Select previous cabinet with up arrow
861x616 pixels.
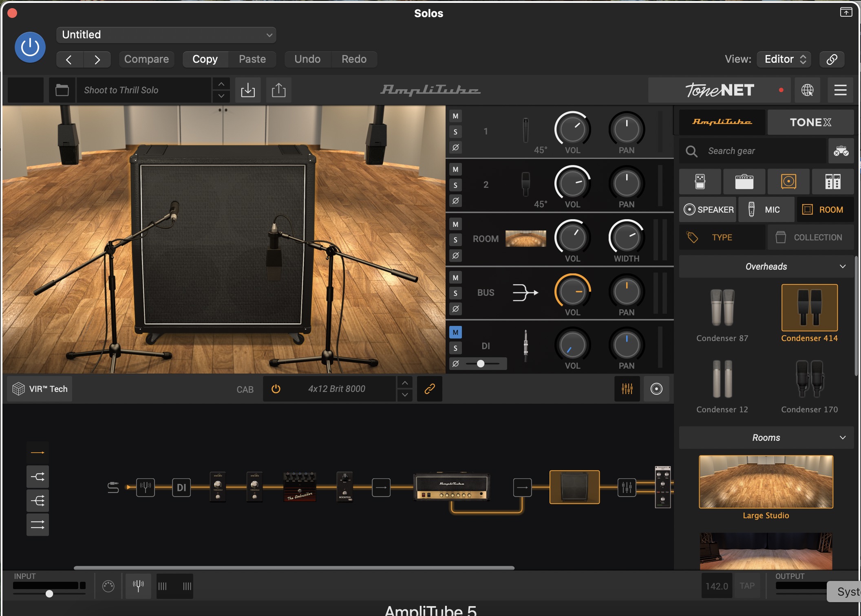coord(405,383)
